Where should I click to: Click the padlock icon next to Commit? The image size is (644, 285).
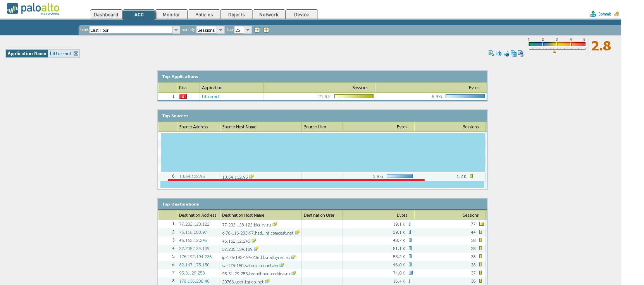pos(617,14)
